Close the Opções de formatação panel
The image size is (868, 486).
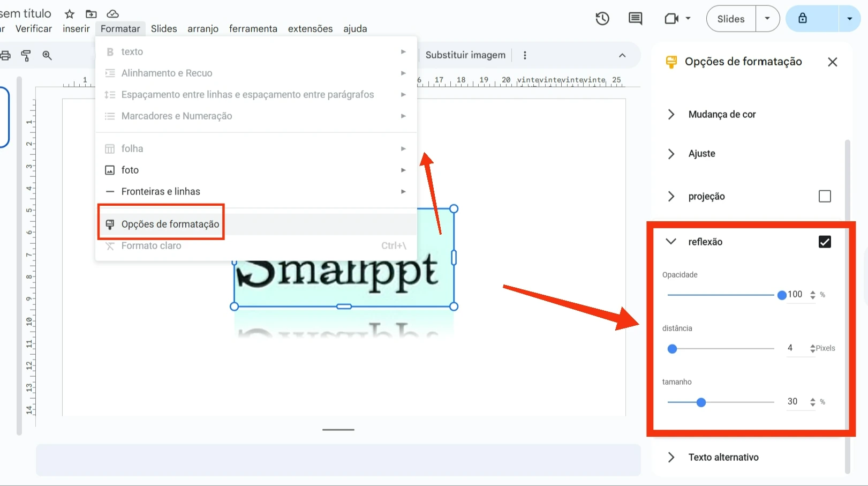click(832, 62)
